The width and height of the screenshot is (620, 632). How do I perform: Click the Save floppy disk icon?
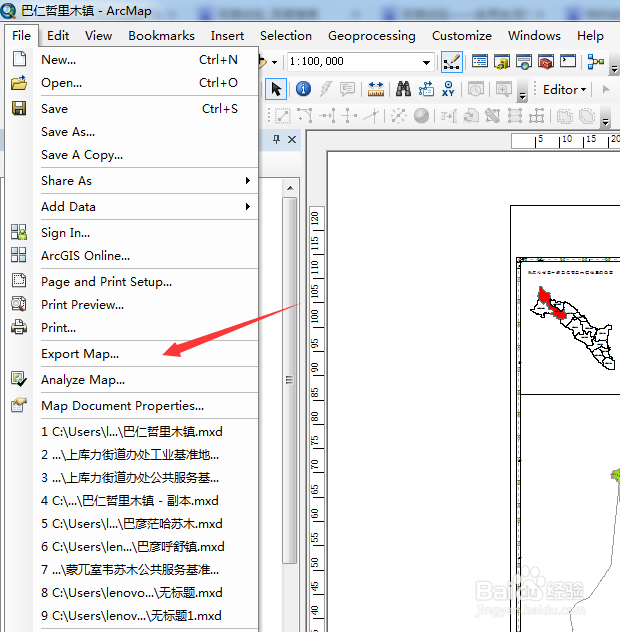tap(19, 108)
